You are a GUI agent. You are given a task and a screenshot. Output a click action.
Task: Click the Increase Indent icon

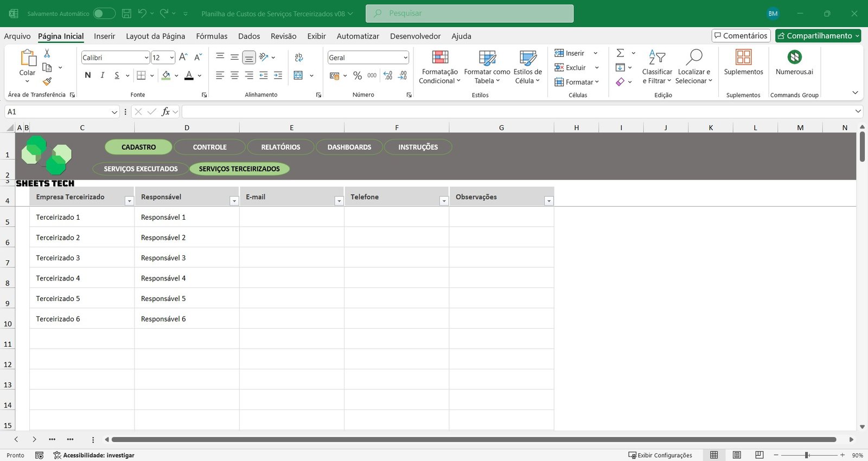tap(278, 75)
